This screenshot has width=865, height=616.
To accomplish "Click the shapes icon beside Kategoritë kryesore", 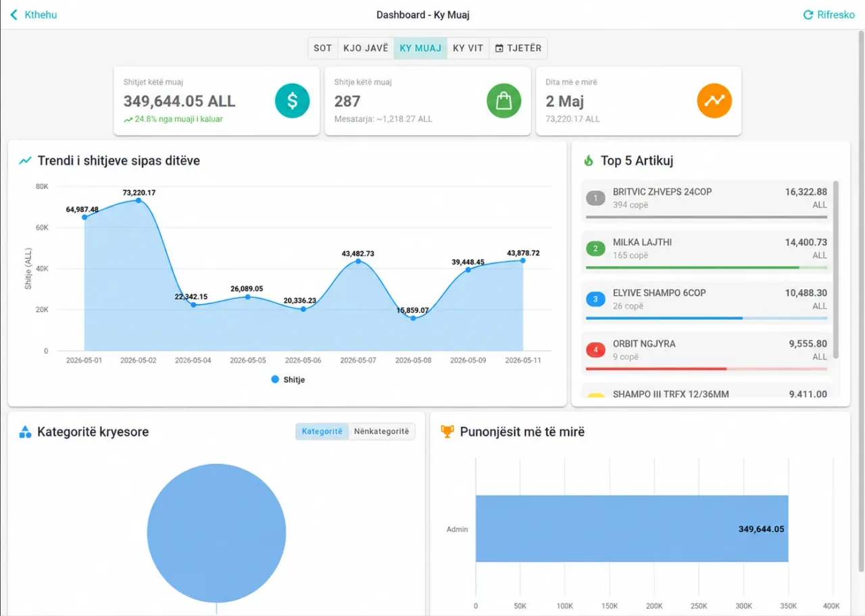I will pyautogui.click(x=25, y=432).
